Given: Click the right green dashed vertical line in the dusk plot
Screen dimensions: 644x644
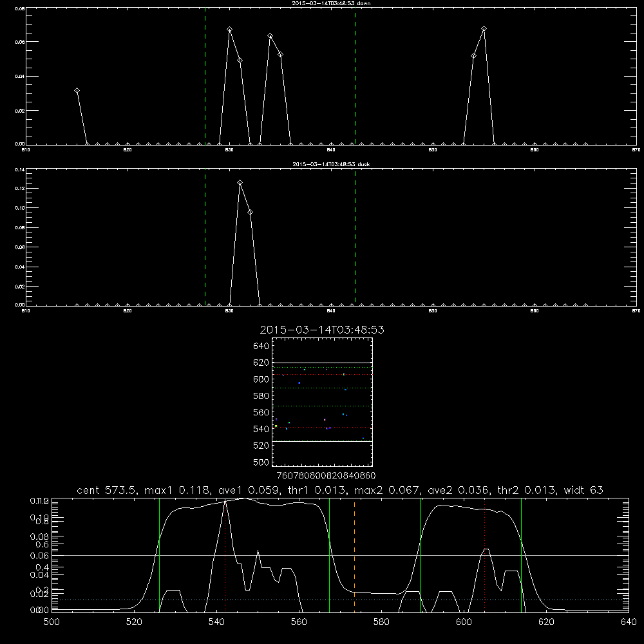Looking at the screenshot, I should click(x=355, y=238).
